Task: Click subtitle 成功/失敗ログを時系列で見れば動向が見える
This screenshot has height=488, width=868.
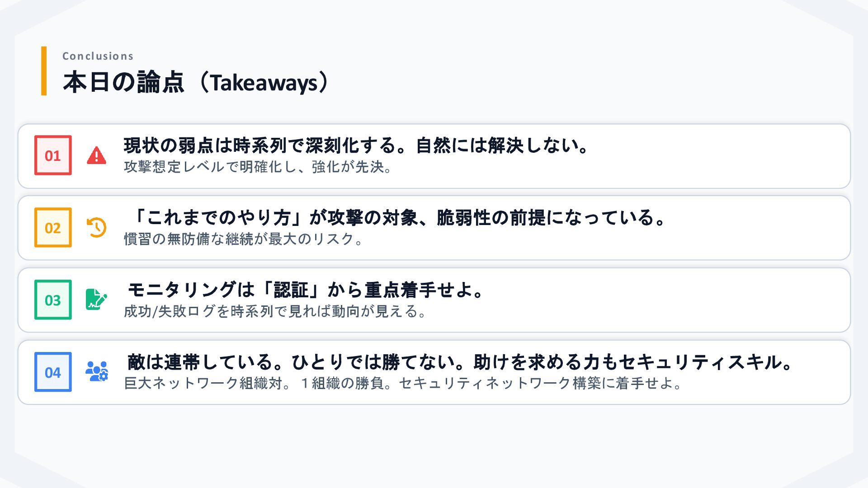Action: tap(275, 311)
